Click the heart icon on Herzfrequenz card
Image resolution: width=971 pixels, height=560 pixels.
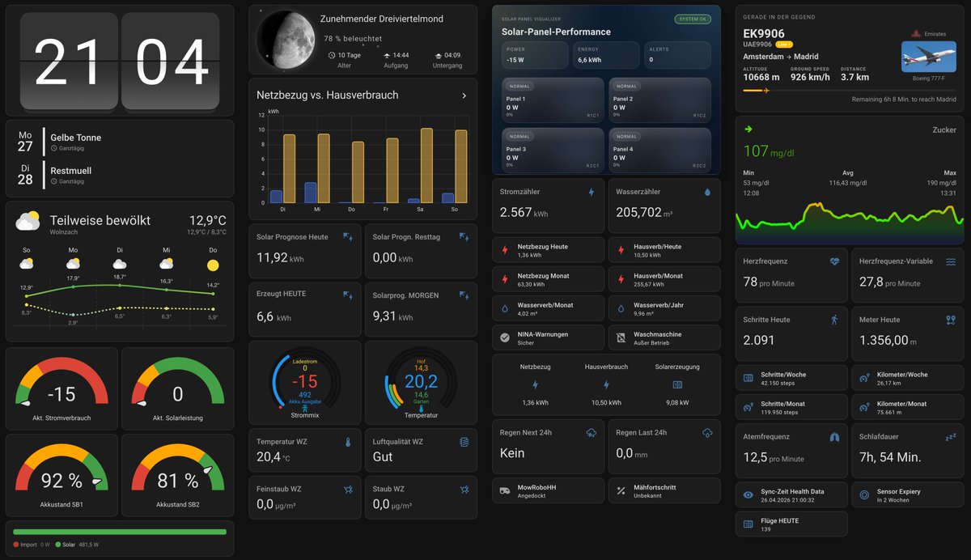pyautogui.click(x=834, y=262)
